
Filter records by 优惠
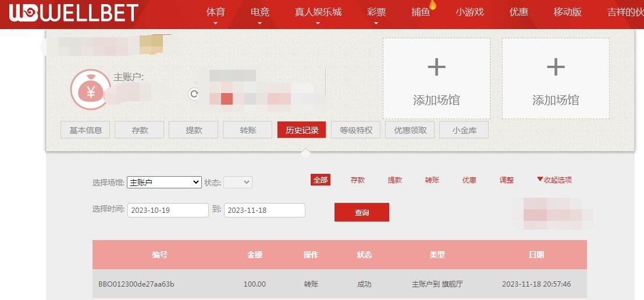(469, 180)
